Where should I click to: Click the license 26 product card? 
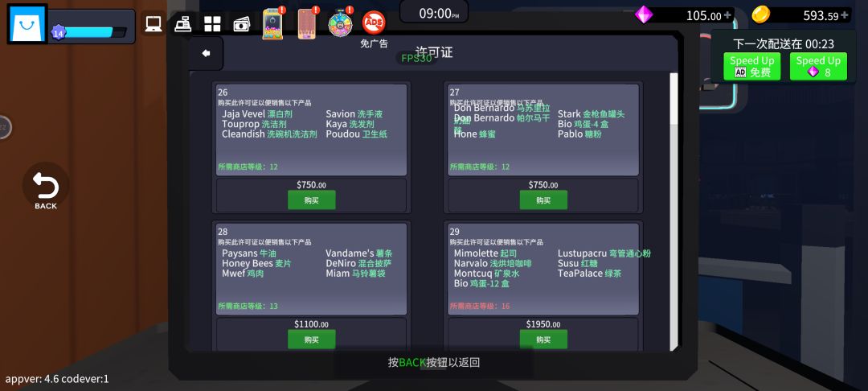311,130
